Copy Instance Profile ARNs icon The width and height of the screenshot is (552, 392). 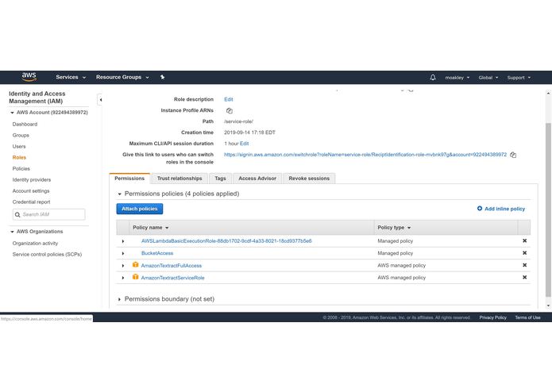click(230, 111)
